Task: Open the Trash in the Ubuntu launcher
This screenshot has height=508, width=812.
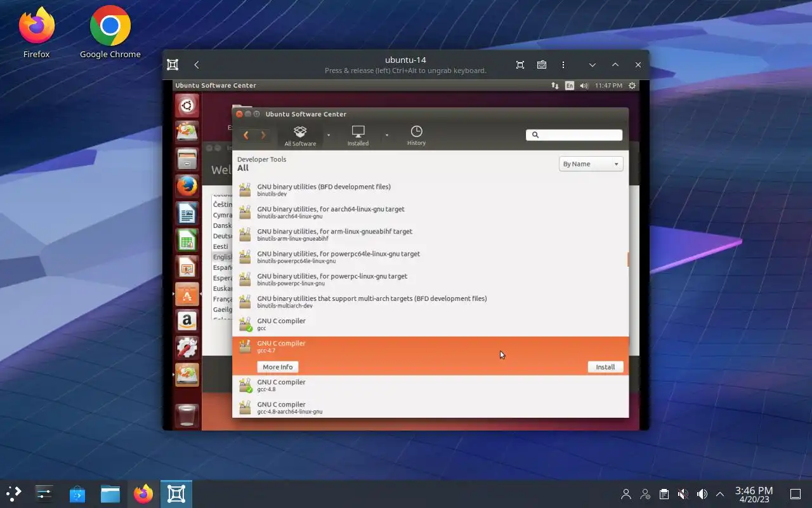Action: (x=187, y=415)
